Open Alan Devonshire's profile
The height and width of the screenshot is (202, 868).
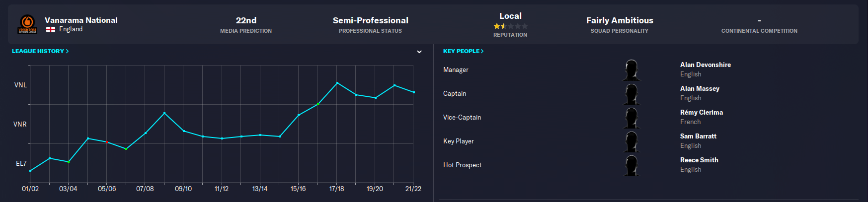[x=706, y=65]
